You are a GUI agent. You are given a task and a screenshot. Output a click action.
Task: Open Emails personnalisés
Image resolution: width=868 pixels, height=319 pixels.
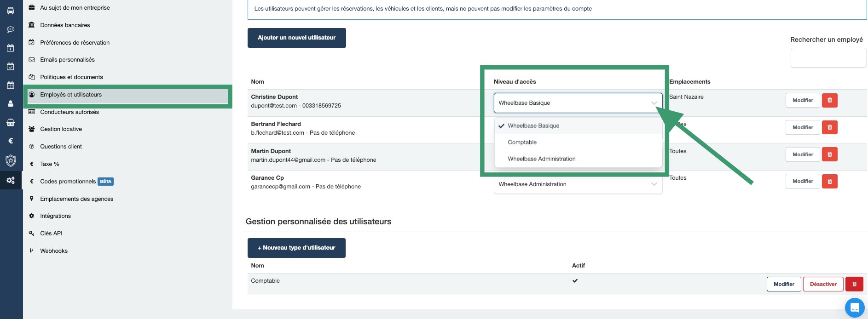67,60
